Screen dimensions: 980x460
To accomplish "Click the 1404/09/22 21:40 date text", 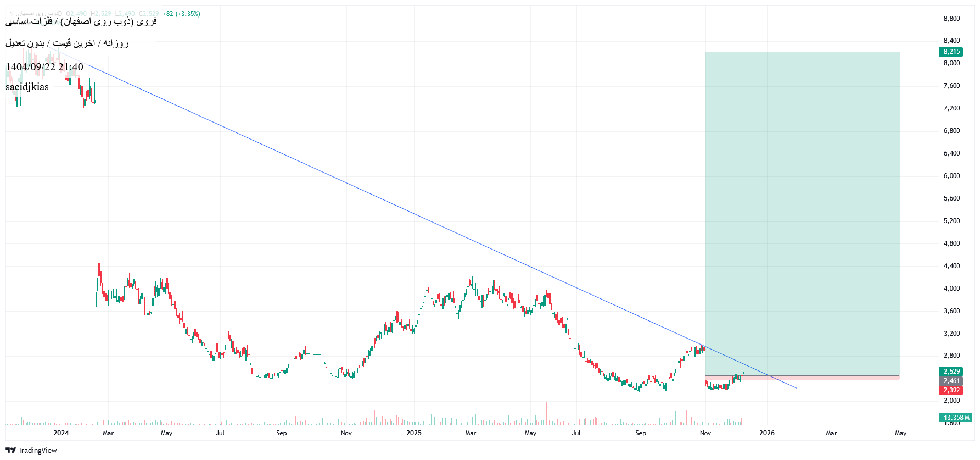I will coord(44,67).
